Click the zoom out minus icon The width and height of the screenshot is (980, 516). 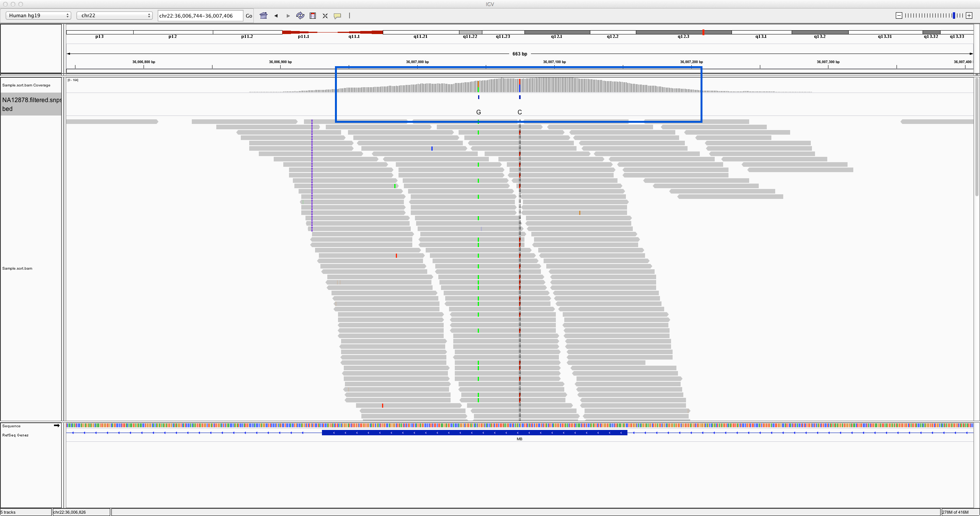[x=899, y=15]
